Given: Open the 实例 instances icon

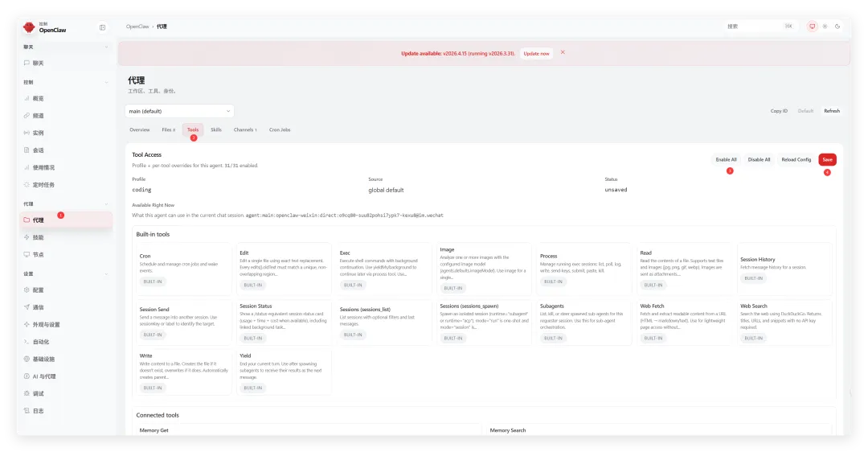Looking at the screenshot, I should (27, 133).
